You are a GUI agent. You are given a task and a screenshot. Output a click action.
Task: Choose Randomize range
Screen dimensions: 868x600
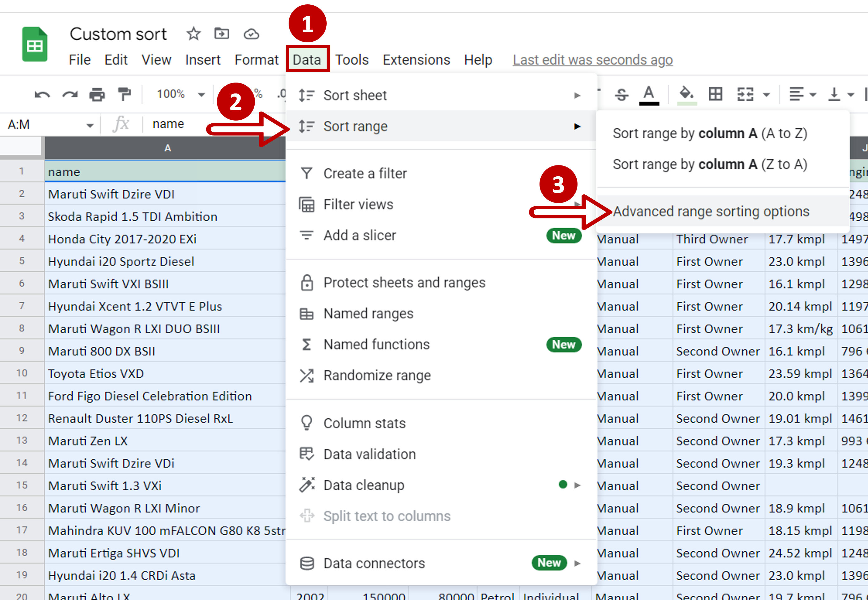point(441,375)
